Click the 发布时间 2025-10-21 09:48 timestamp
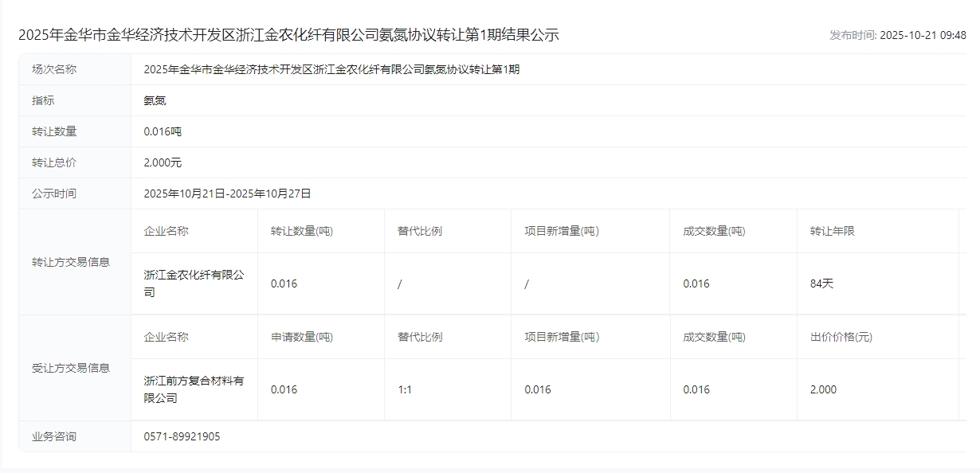This screenshot has height=473, width=980. (x=897, y=35)
